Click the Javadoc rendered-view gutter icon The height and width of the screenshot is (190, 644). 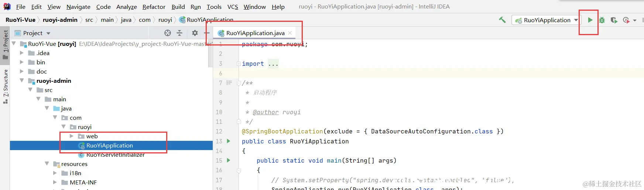pyautogui.click(x=229, y=83)
